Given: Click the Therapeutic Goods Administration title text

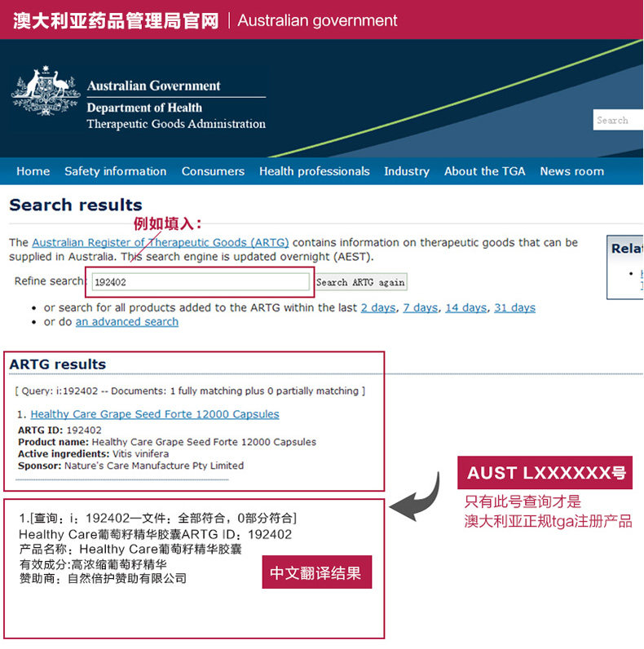Looking at the screenshot, I should pos(176,124).
